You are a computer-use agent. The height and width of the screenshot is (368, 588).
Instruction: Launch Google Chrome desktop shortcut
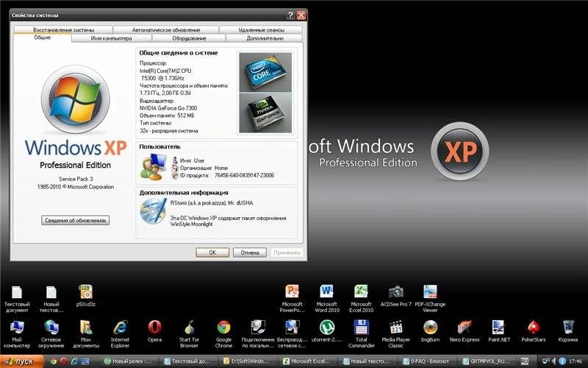223,334
